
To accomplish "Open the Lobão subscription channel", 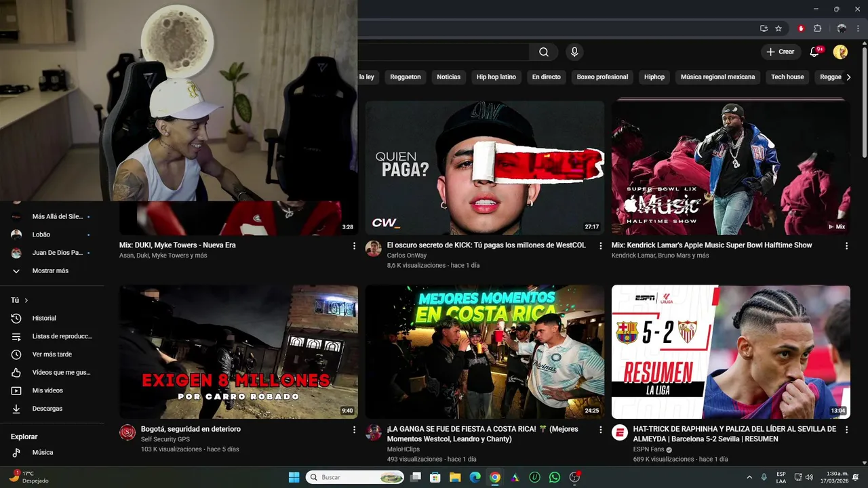I will [x=52, y=235].
